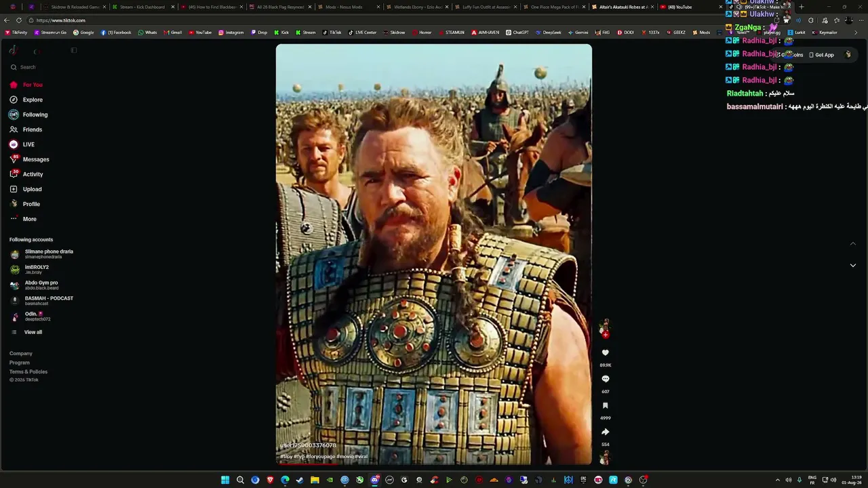The height and width of the screenshot is (488, 868).
Task: Expand the Program footer section
Action: [20, 363]
